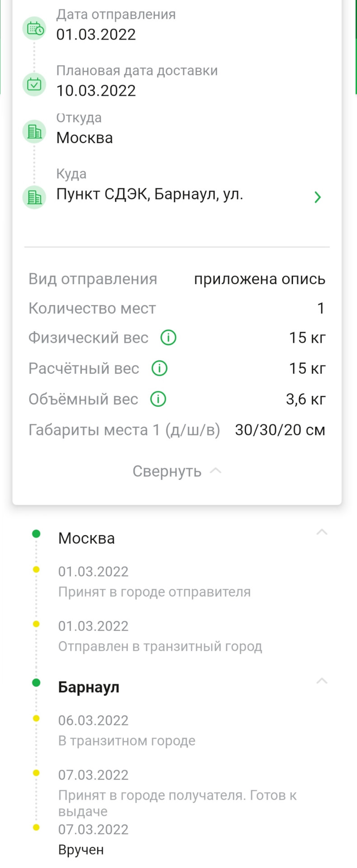Open destination details via green arrow

(x=318, y=197)
